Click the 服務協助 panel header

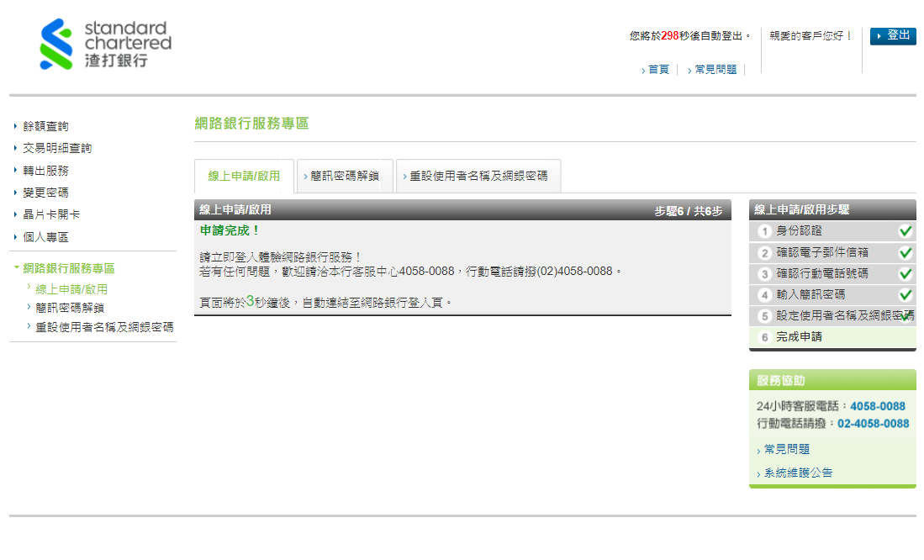coord(832,380)
